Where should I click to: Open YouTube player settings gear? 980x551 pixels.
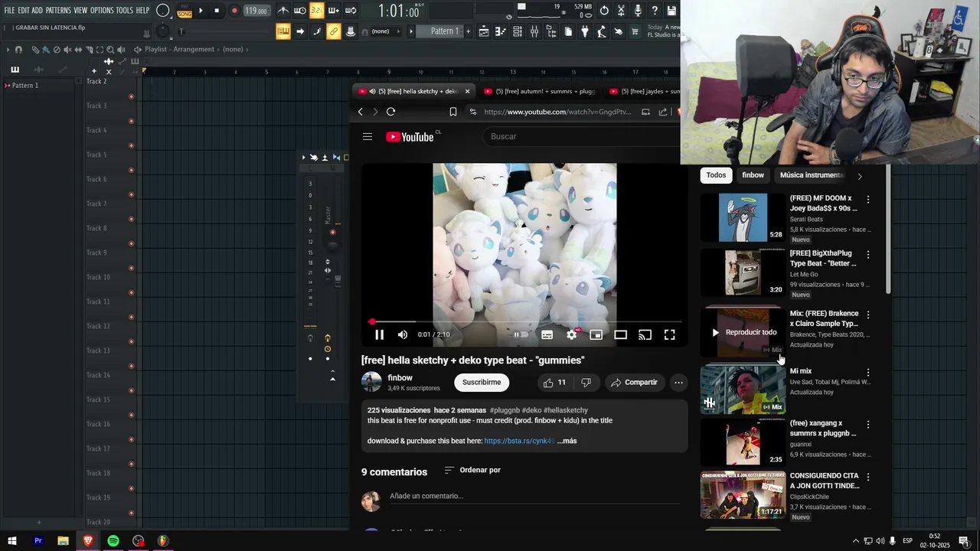[571, 334]
